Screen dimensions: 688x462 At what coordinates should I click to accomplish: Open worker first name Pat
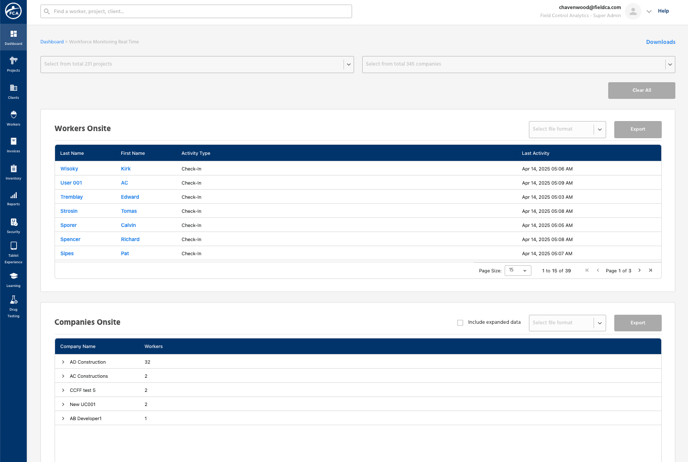pyautogui.click(x=125, y=253)
